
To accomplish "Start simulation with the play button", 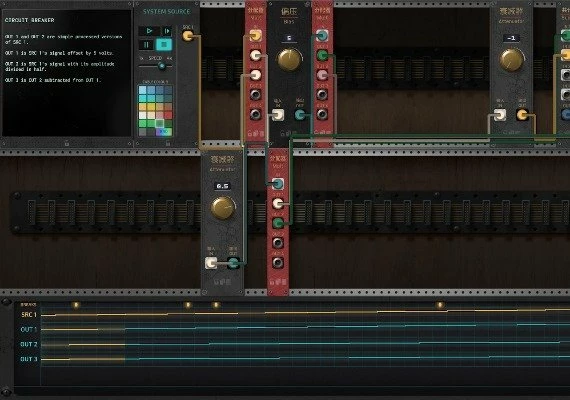I will click(x=149, y=31).
